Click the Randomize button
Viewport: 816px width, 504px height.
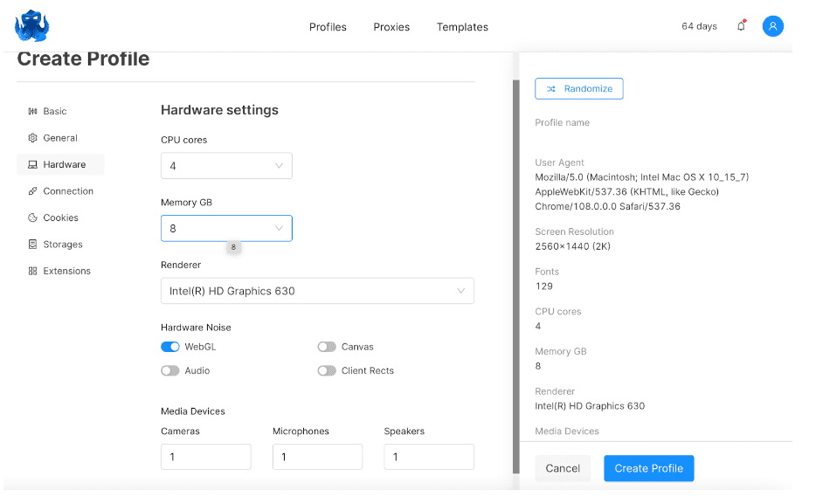coord(578,88)
